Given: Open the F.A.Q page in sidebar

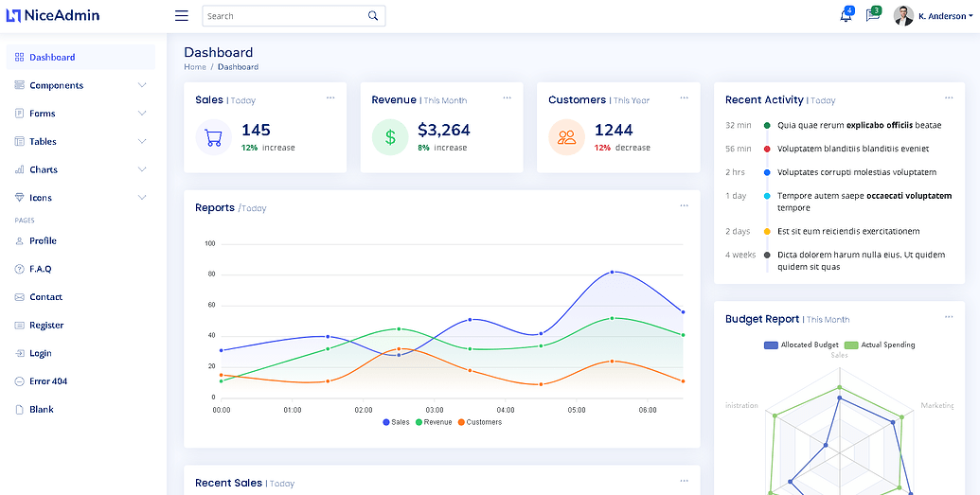Looking at the screenshot, I should tap(40, 269).
